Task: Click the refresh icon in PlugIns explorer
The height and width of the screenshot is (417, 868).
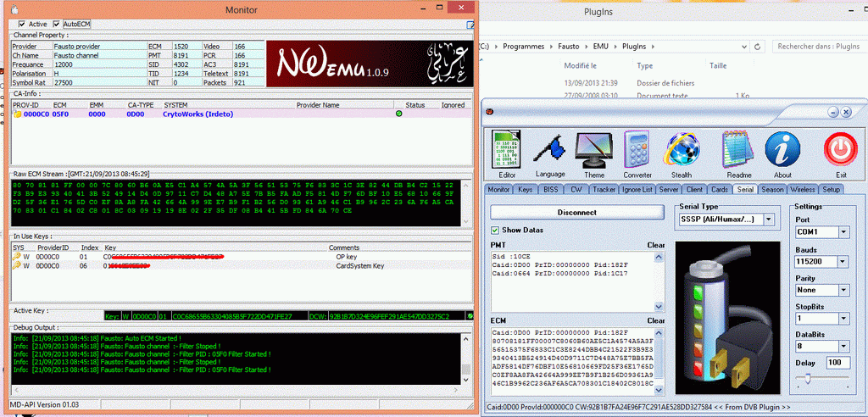Action: (x=757, y=47)
